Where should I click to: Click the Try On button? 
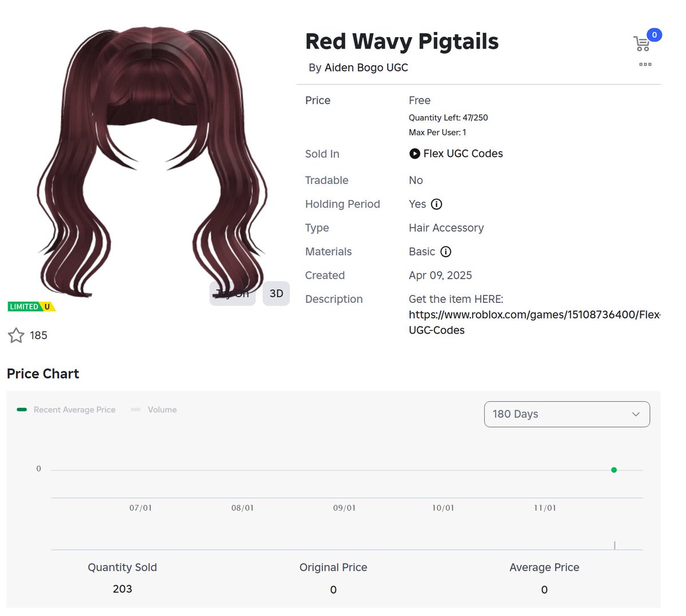pos(232,294)
